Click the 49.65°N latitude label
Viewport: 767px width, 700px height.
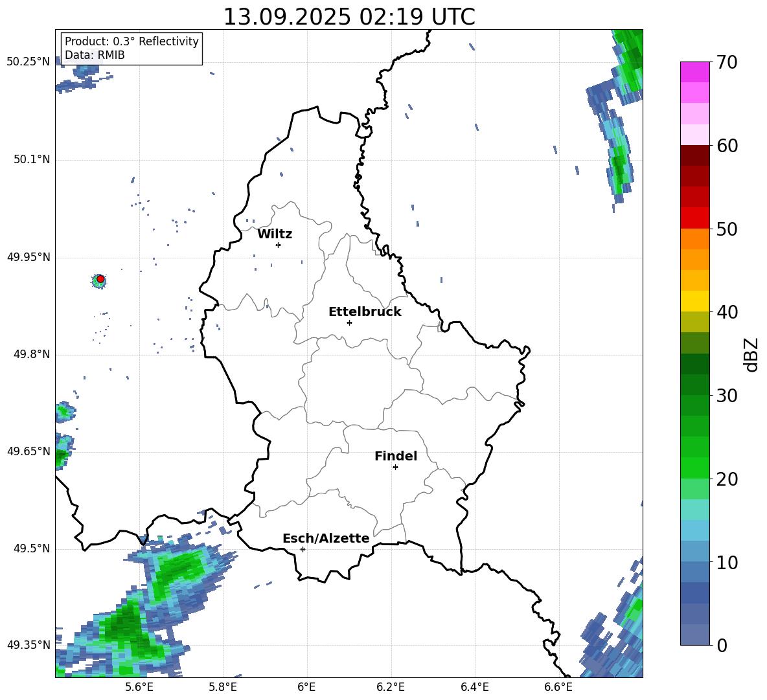click(29, 451)
